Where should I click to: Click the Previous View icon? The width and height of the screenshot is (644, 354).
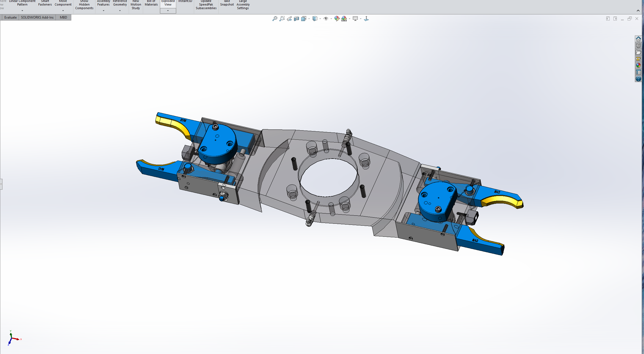[x=289, y=19]
